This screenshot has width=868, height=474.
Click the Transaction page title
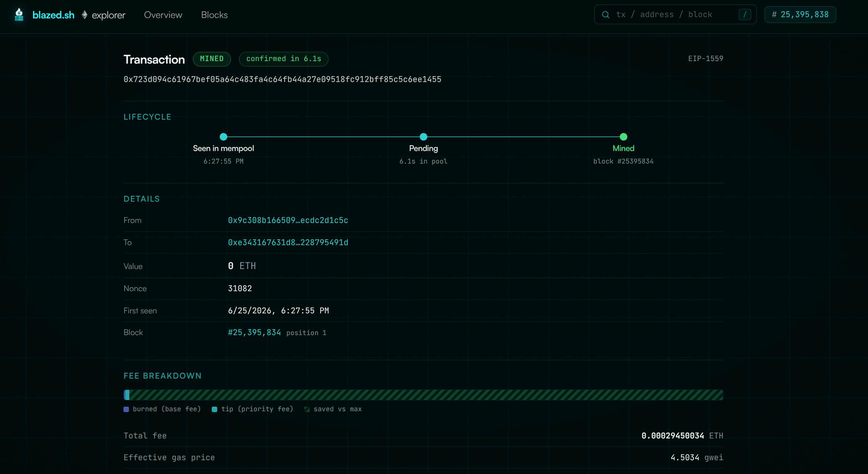154,59
